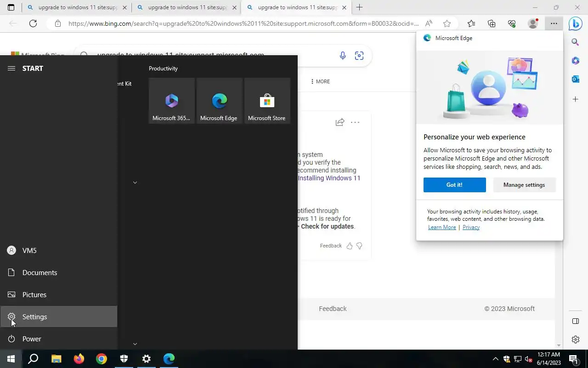Click the Got it! button
The height and width of the screenshot is (368, 588).
pyautogui.click(x=455, y=185)
